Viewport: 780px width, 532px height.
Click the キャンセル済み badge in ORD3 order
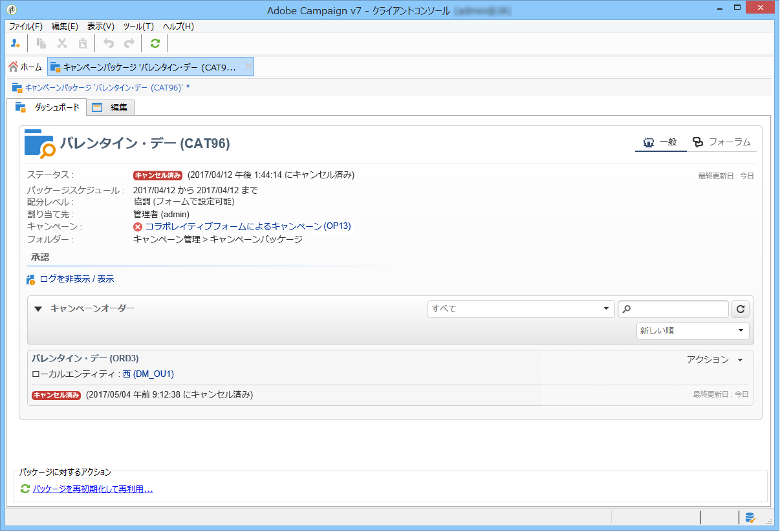[56, 395]
